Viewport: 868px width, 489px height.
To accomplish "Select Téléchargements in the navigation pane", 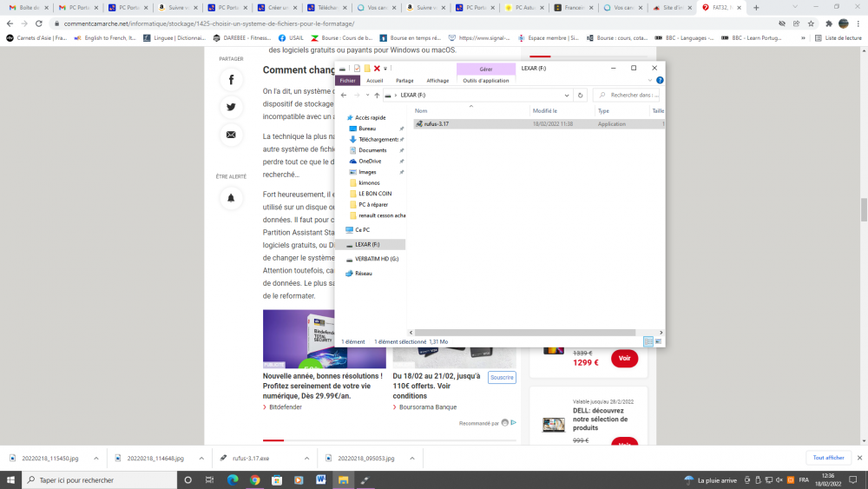I will pos(378,140).
